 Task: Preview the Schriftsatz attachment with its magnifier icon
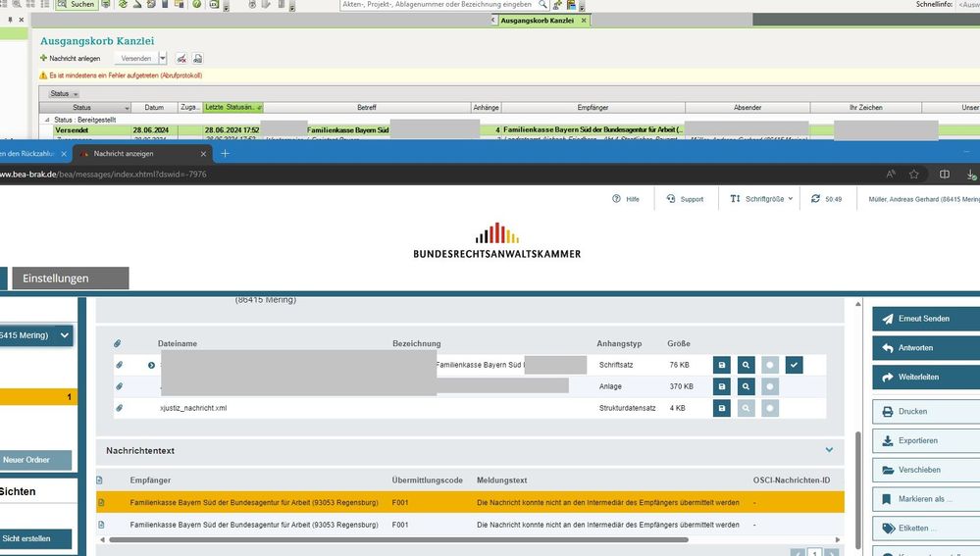tap(746, 365)
